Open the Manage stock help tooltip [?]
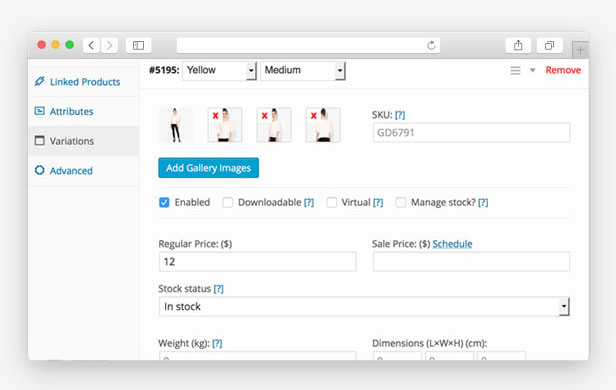 tap(483, 202)
